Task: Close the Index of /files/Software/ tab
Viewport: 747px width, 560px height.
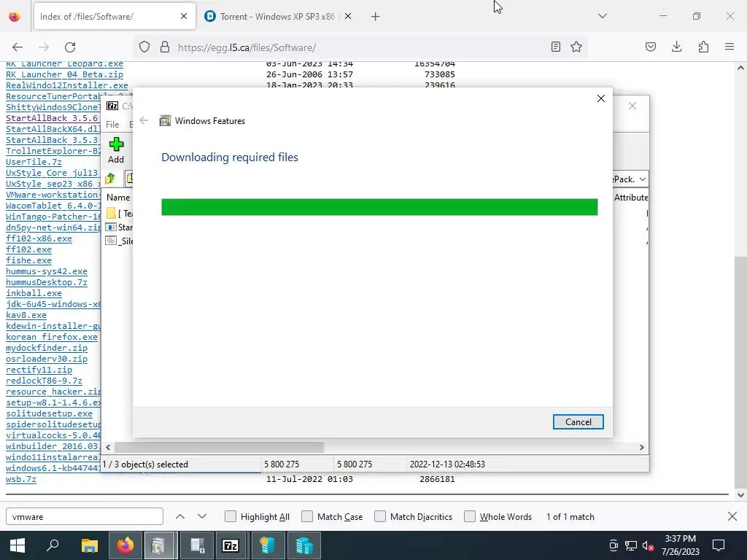Action: (x=184, y=17)
